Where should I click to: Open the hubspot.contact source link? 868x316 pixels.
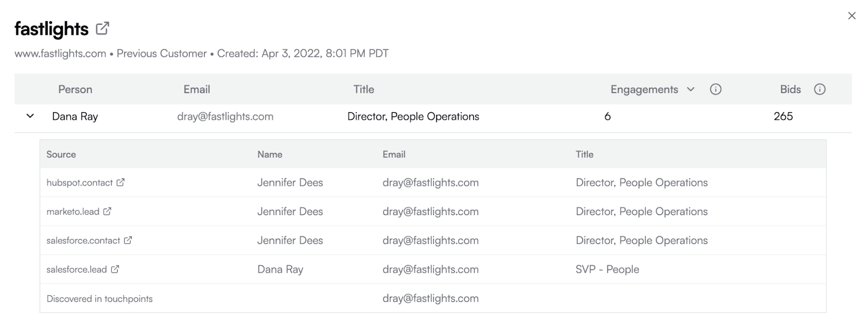click(x=80, y=183)
